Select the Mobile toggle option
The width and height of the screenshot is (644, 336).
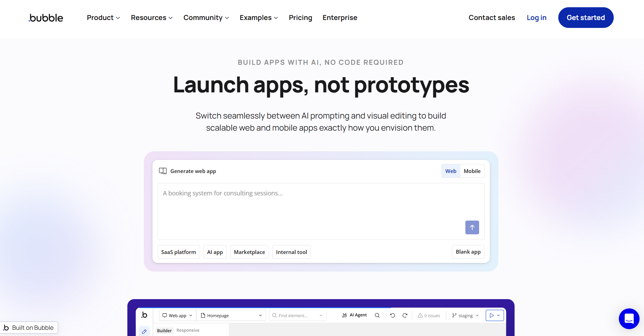tap(472, 171)
